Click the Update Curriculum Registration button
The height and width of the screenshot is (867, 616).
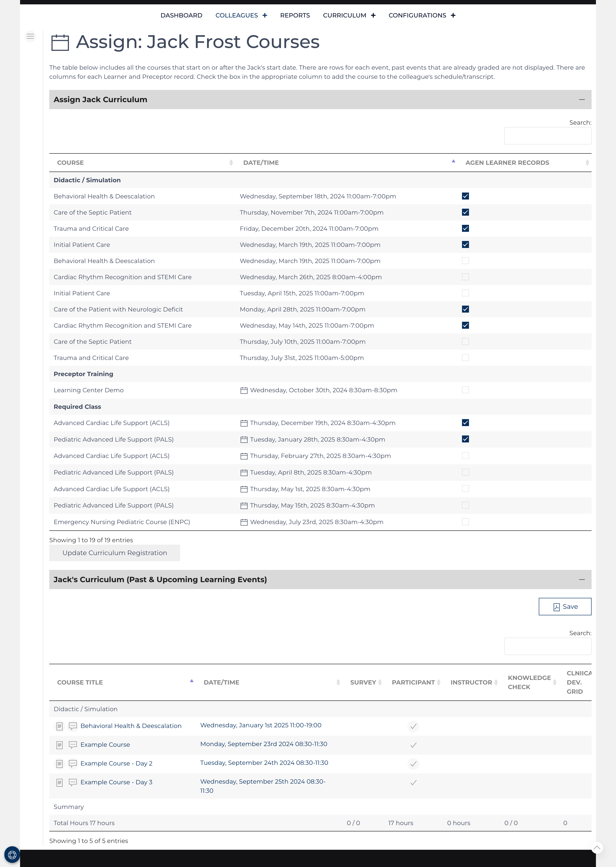[115, 553]
